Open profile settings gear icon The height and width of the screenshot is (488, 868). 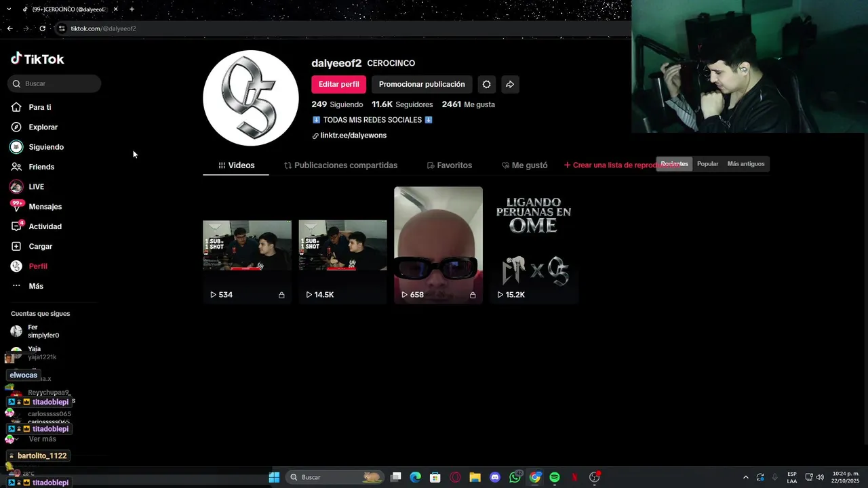click(x=486, y=84)
